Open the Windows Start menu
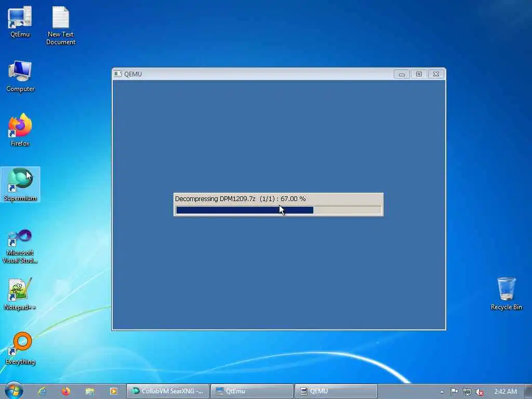532x399 pixels. [14, 391]
